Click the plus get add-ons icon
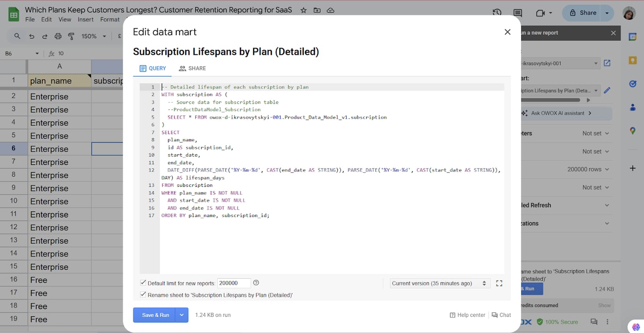Image resolution: width=644 pixels, height=333 pixels. point(633,168)
